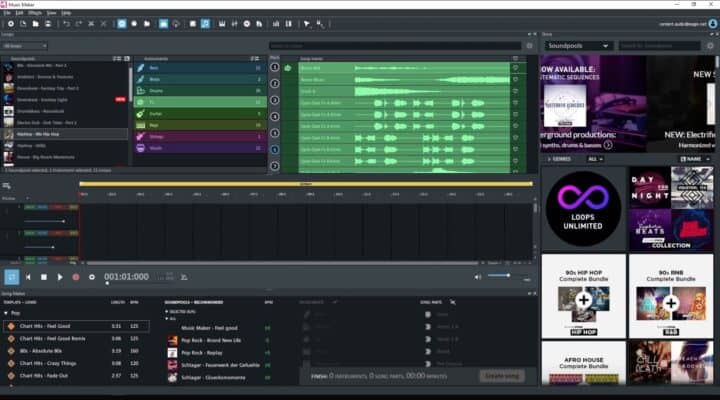
Task: Open the File menu
Action: tap(7, 13)
